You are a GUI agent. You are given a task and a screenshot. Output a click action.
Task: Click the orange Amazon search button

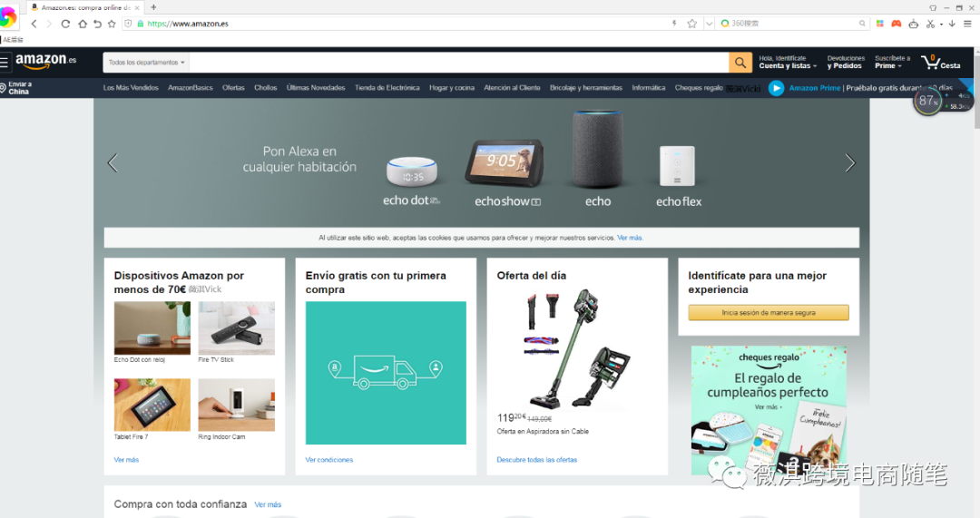740,63
